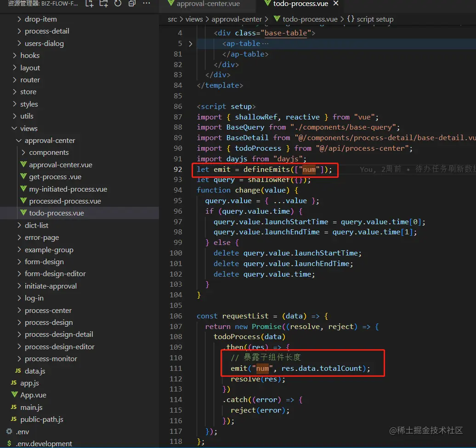Screen dimensions: 476x448
Task: Expand the example-group folder
Action: point(49,250)
